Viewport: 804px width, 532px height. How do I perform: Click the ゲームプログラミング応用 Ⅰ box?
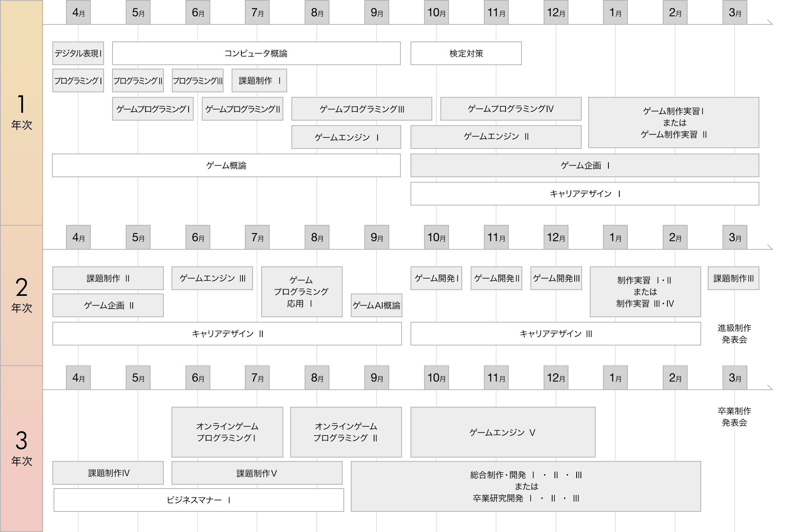click(x=302, y=292)
